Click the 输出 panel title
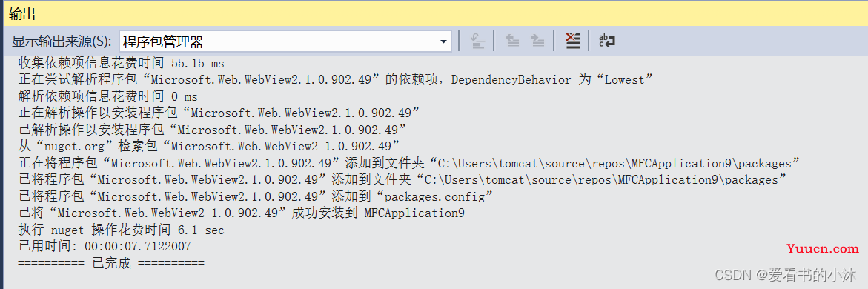868x289 pixels. [x=22, y=14]
